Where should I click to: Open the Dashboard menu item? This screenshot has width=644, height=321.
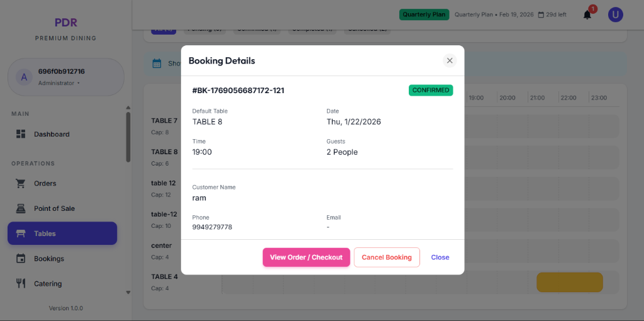(x=52, y=134)
